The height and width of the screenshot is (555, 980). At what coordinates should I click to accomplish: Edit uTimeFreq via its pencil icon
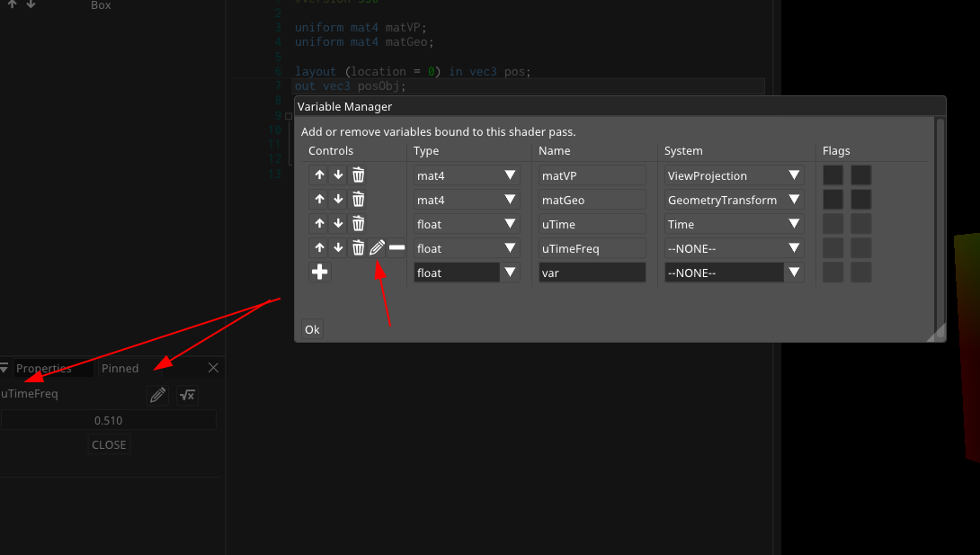(x=377, y=247)
